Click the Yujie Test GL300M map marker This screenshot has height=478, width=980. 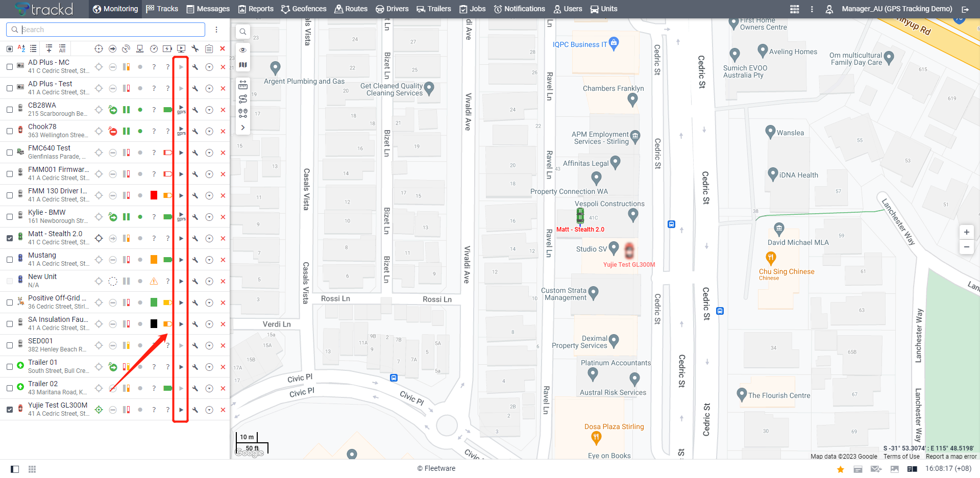[x=629, y=250]
